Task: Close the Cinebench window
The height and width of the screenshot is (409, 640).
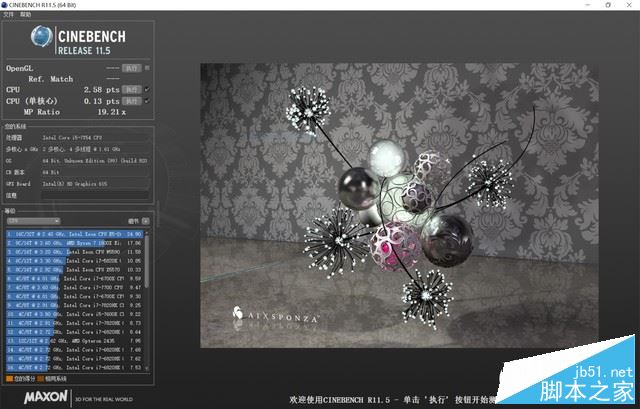Action: pos(629,5)
